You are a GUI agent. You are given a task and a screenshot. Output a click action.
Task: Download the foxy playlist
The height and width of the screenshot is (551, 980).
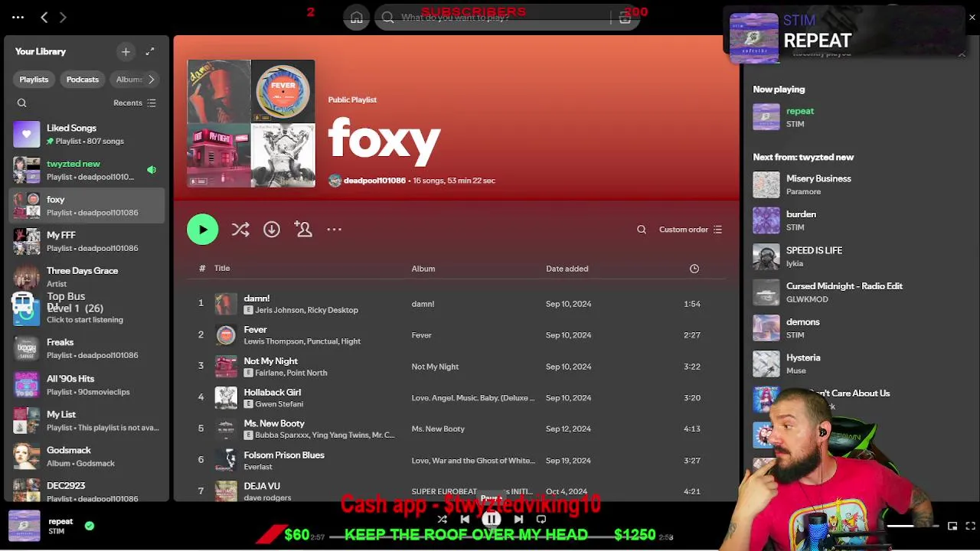[x=272, y=230]
